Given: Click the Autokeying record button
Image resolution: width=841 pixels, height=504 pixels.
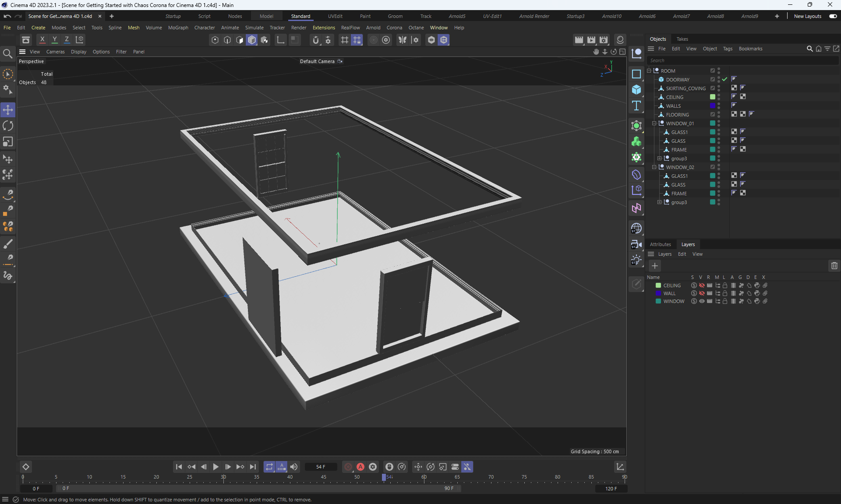Looking at the screenshot, I should [360, 467].
